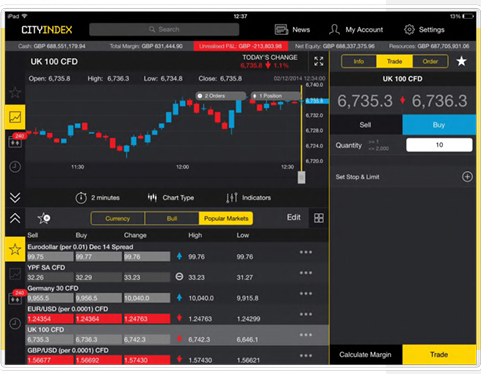Switch to Order tab
The width and height of the screenshot is (481, 374).
430,61
